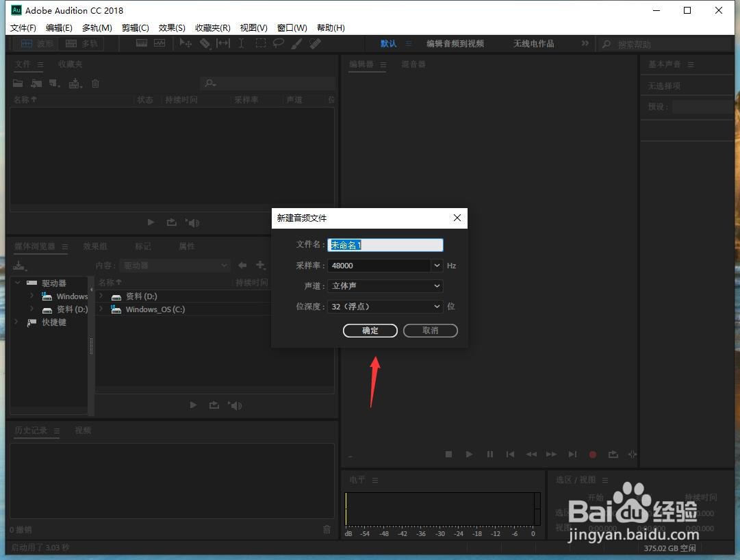Open the 编辑(E) menu
Screen dimensions: 740x560
(59, 28)
